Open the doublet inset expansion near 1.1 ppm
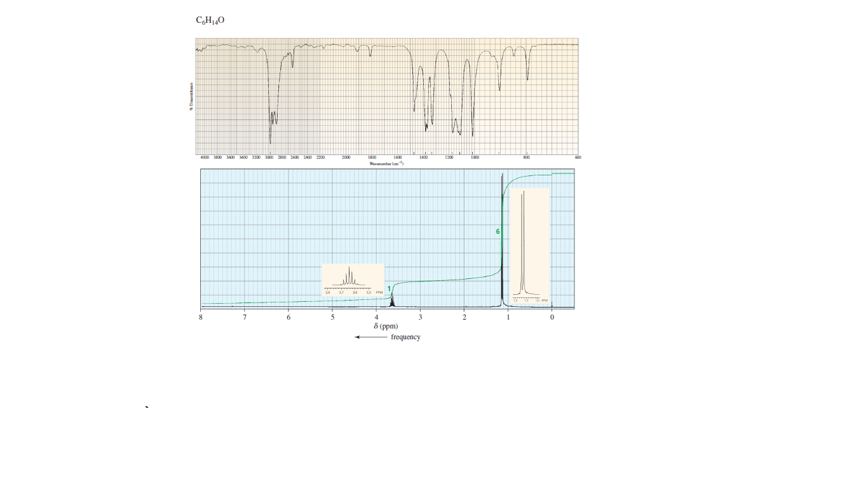The image size is (868, 488). (529, 245)
